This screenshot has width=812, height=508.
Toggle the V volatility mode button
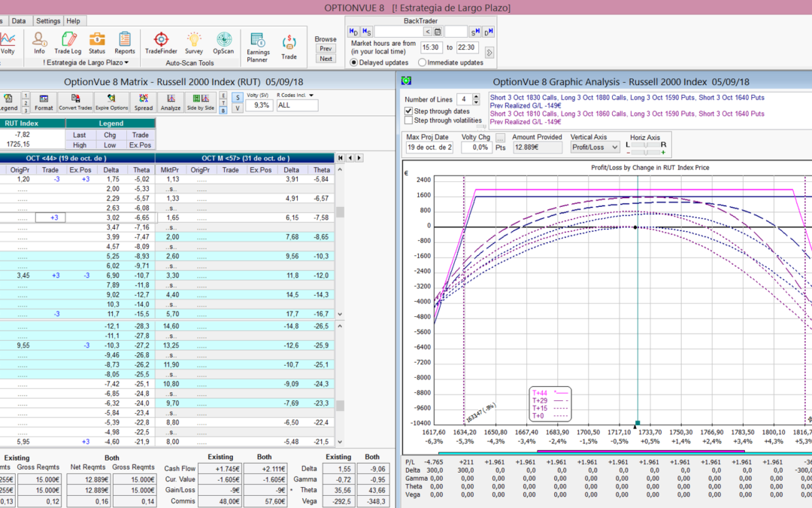tap(237, 108)
